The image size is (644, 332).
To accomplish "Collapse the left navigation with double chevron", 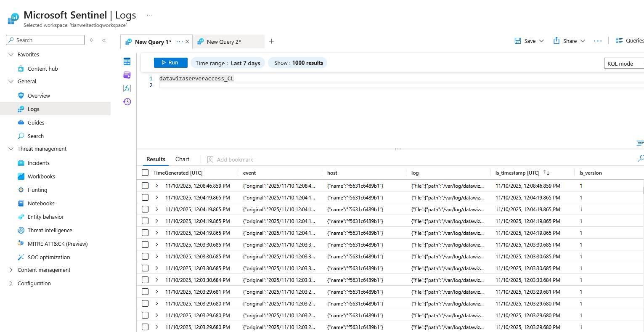I will [x=104, y=40].
